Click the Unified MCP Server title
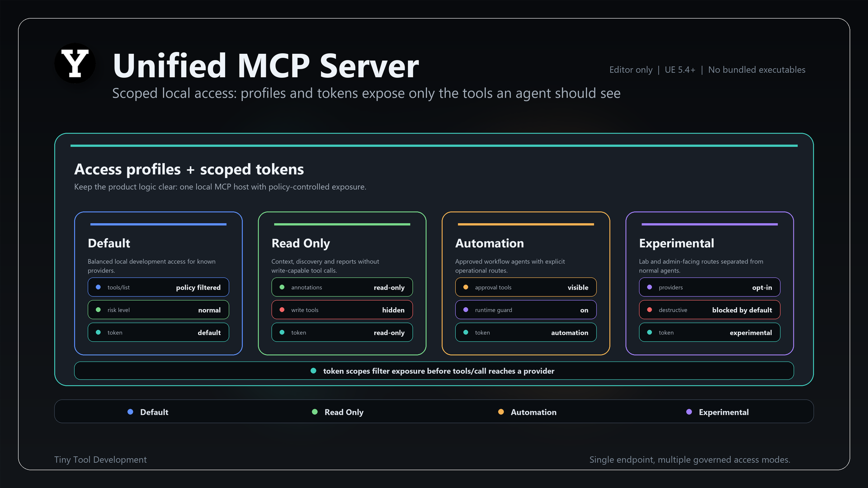This screenshot has height=488, width=868. [x=266, y=66]
